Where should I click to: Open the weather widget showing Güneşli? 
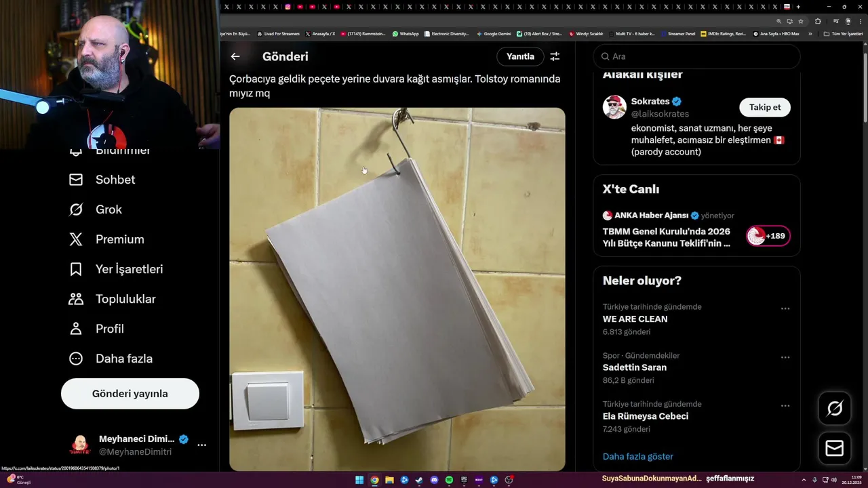coord(18,480)
